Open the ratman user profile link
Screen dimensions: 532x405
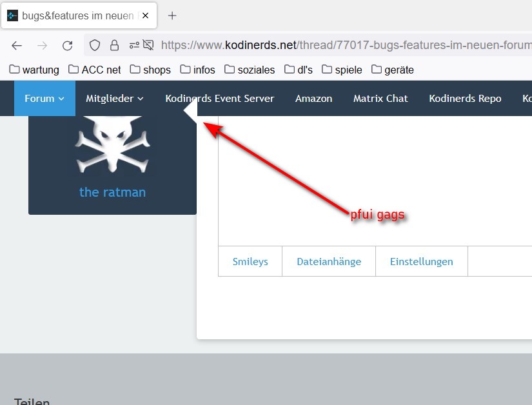[112, 192]
